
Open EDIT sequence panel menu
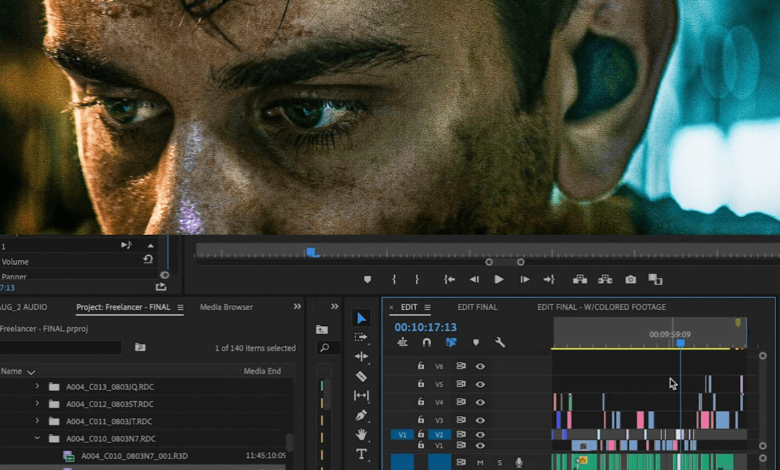pos(427,307)
